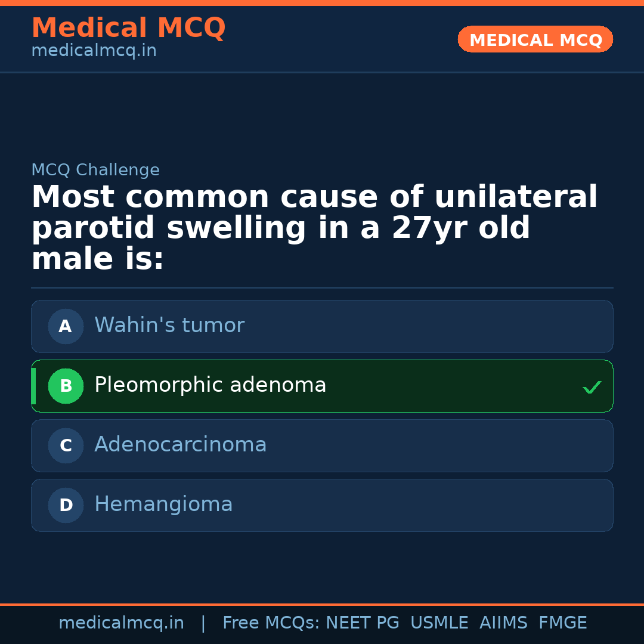Click the green bar beside option B

click(33, 386)
